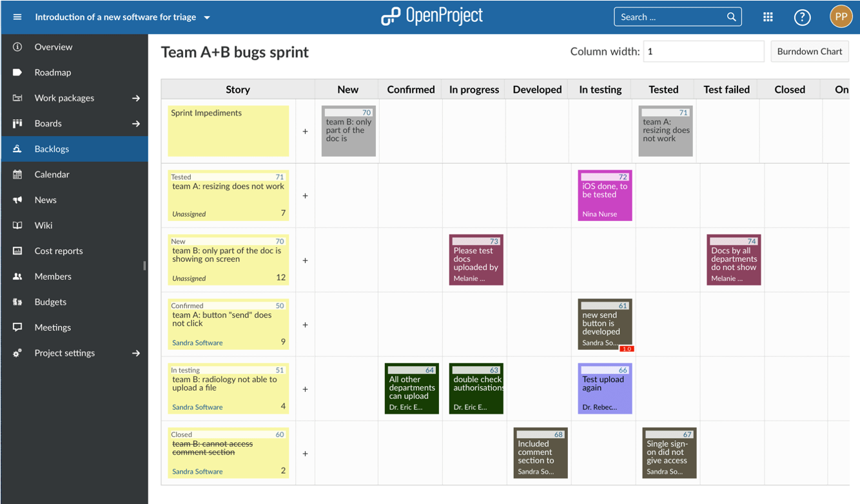860x504 pixels.
Task: Expand Project settings in the sidebar
Action: coord(135,353)
